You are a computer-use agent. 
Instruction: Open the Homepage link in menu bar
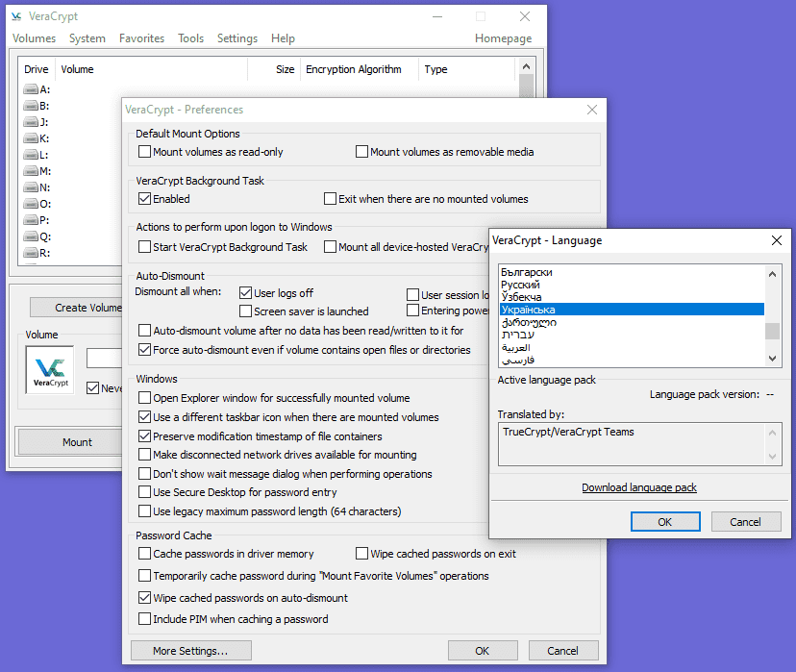click(x=503, y=38)
